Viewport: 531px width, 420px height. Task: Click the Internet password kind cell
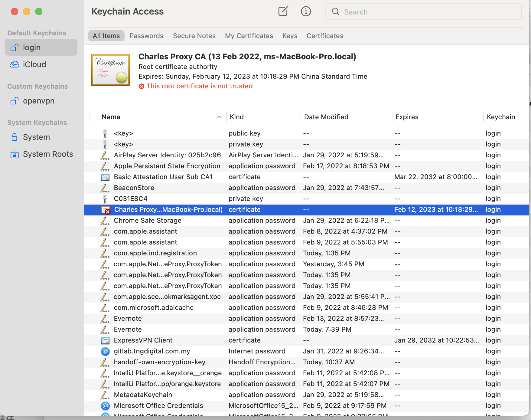[257, 351]
